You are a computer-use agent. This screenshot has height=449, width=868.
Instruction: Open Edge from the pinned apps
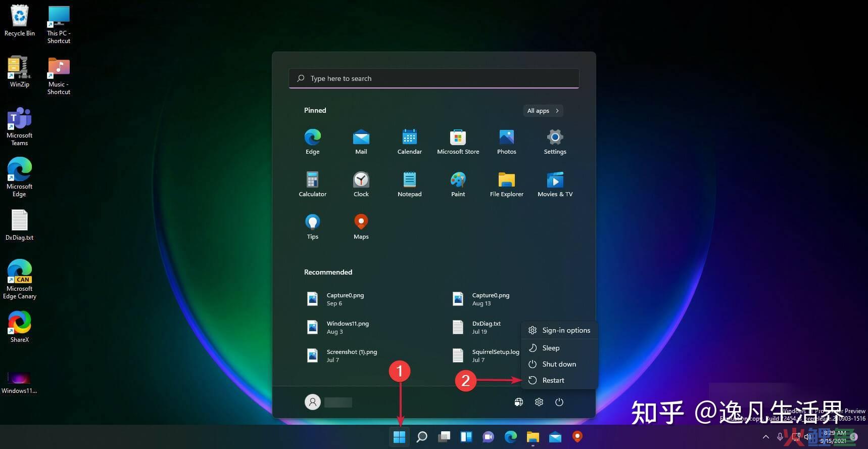[312, 142]
